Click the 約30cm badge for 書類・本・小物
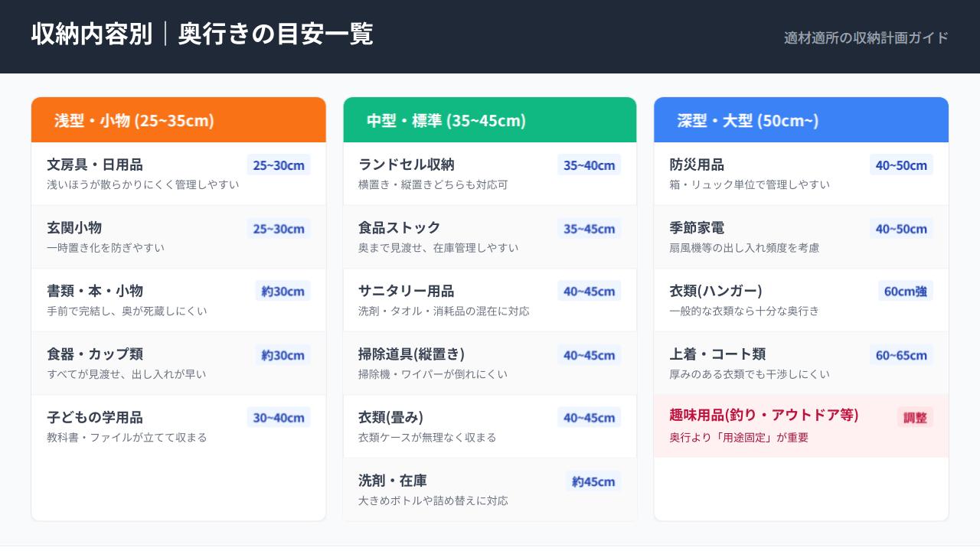This screenshot has height=551, width=980. (x=283, y=292)
